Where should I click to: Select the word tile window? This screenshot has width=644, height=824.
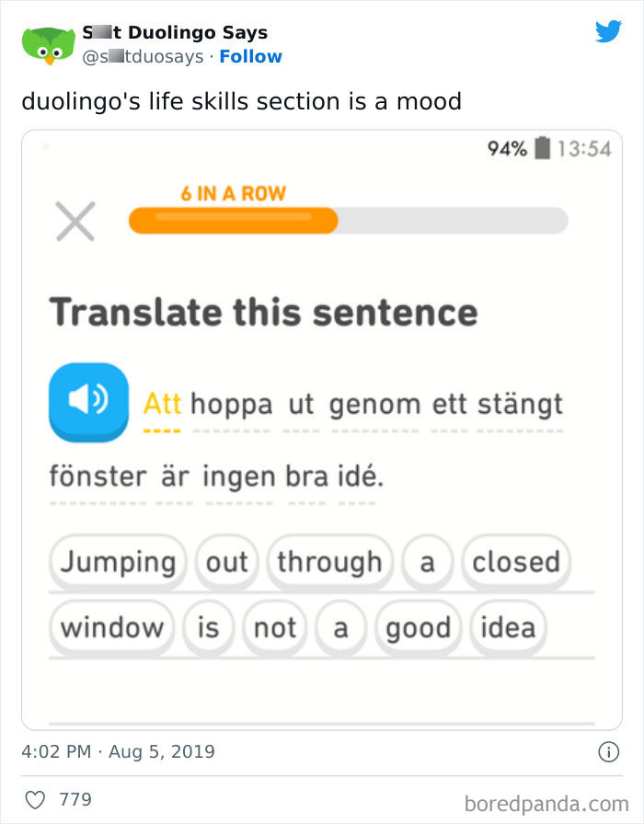(x=110, y=628)
